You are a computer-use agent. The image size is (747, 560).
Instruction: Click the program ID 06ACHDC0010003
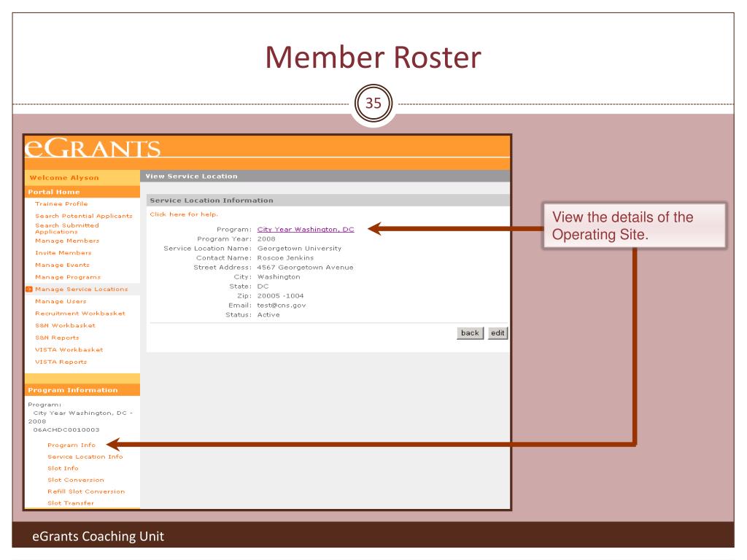click(x=66, y=430)
